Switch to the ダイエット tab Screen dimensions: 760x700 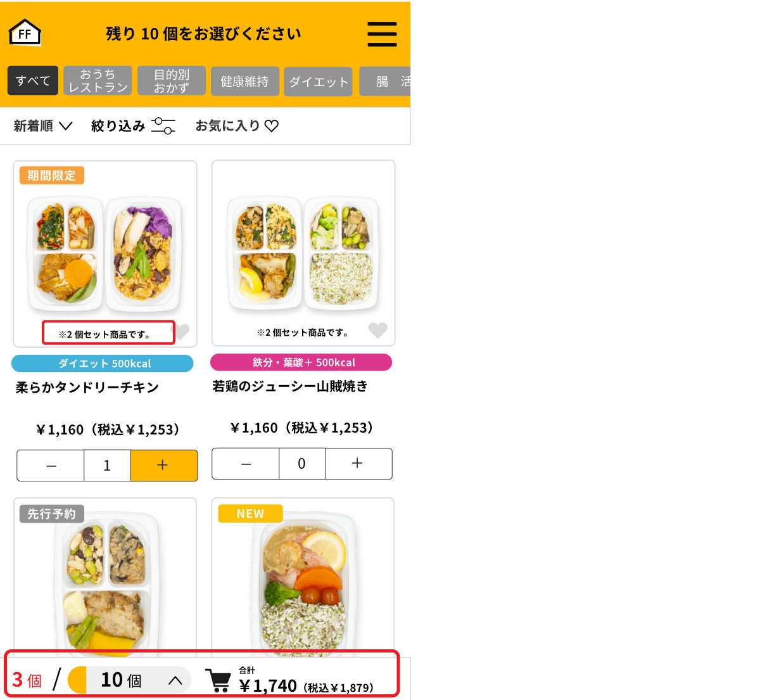pos(318,82)
